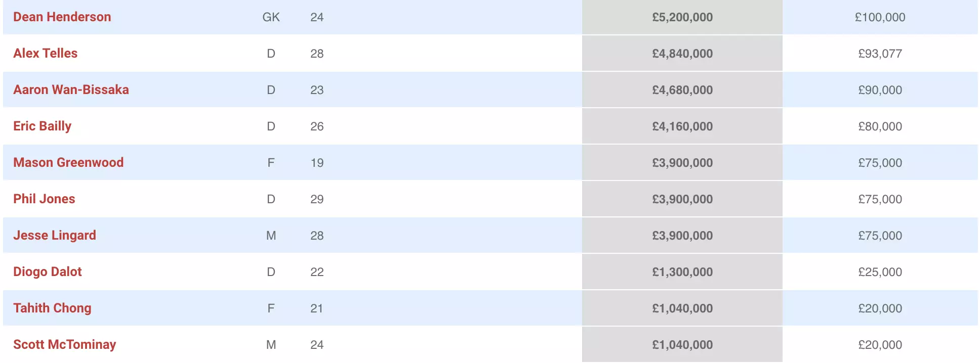
Task: Select Diogo Dalot's name link
Action: tap(47, 272)
